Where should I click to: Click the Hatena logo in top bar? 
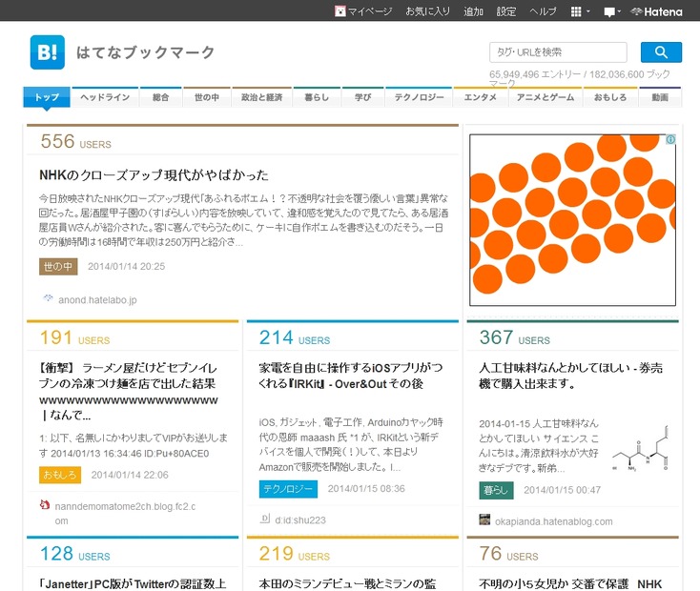[x=656, y=11]
